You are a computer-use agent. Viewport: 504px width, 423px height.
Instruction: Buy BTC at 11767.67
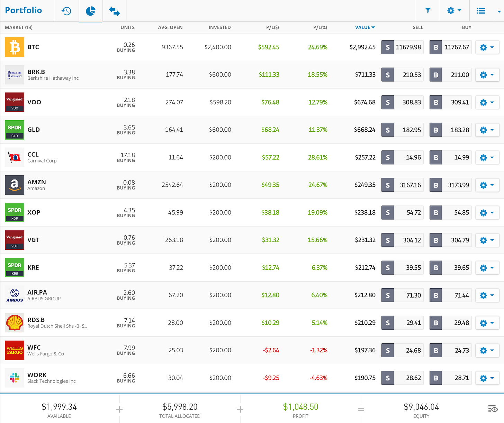(x=451, y=47)
